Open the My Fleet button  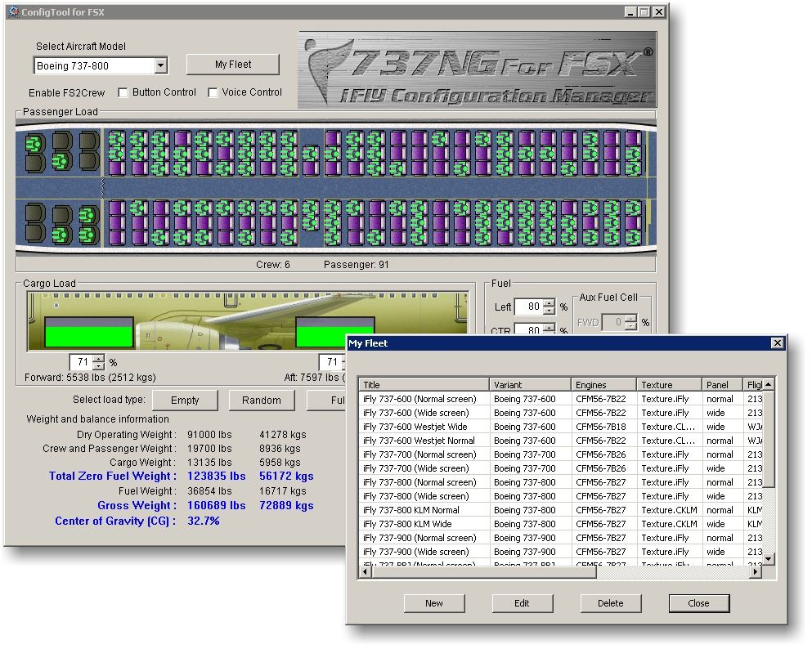[x=233, y=65]
